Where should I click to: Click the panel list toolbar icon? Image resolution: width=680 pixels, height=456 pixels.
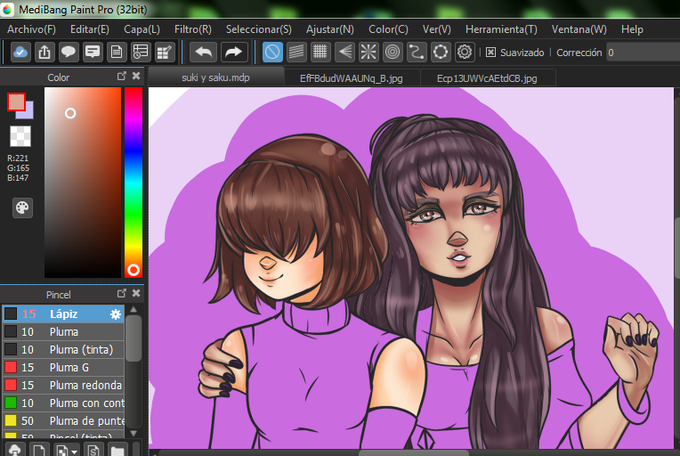[x=141, y=52]
